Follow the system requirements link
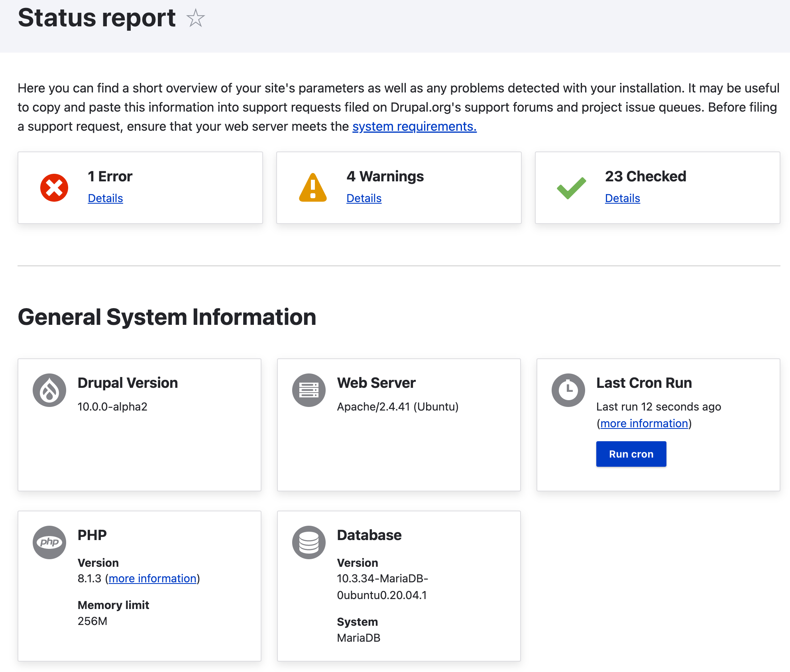Screen dimensions: 790x672 tap(415, 126)
